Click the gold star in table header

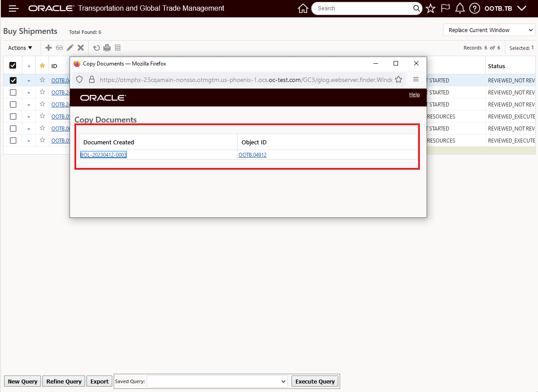42,65
